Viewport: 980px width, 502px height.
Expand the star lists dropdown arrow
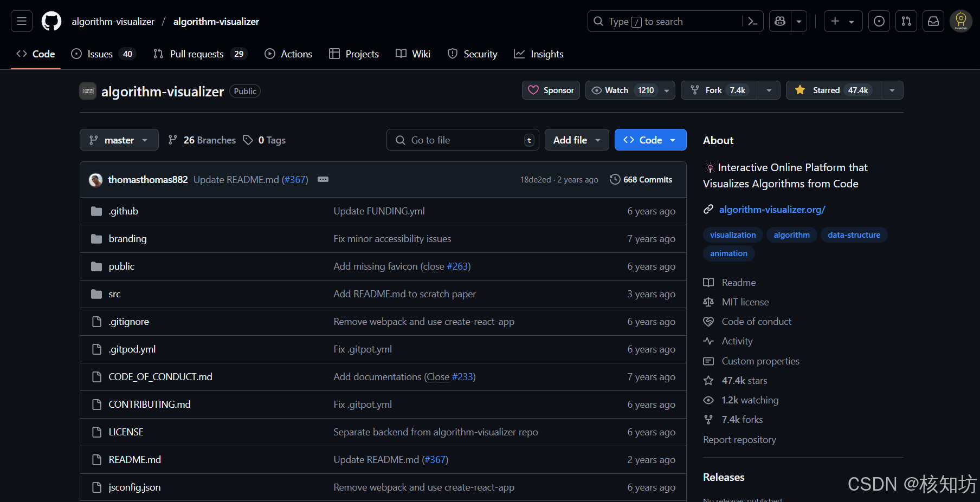tap(892, 90)
